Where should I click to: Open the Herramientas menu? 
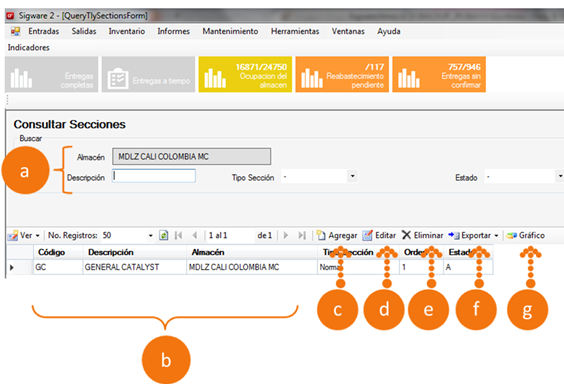pyautogui.click(x=295, y=31)
